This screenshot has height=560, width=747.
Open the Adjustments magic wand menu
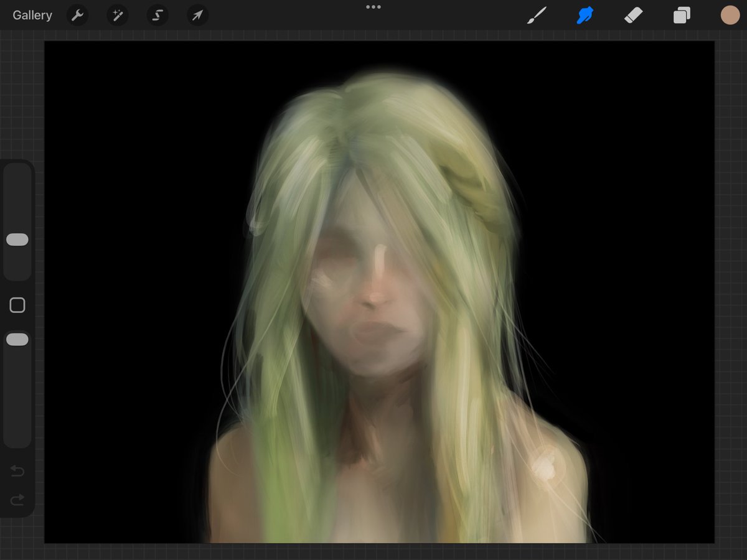tap(117, 16)
